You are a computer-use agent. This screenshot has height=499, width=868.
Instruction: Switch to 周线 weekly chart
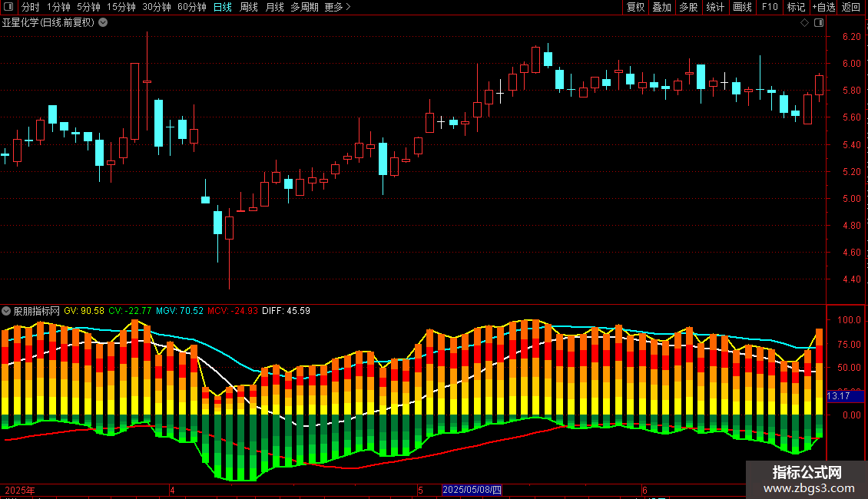249,7
